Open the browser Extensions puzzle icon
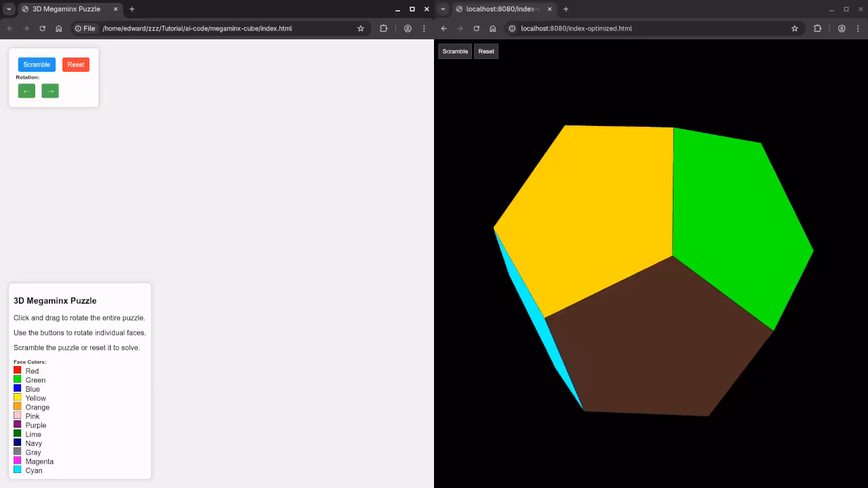 [384, 28]
